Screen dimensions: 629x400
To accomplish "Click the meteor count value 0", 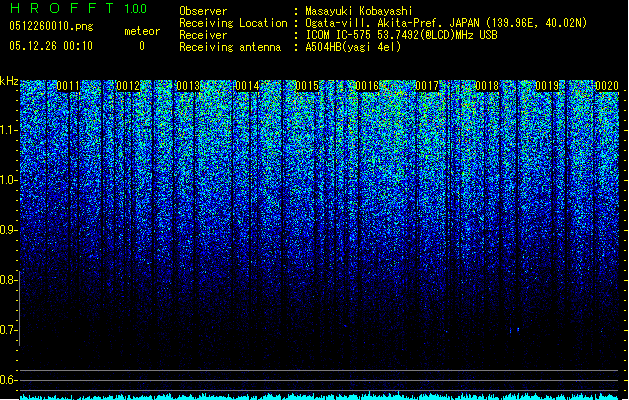I will (142, 46).
